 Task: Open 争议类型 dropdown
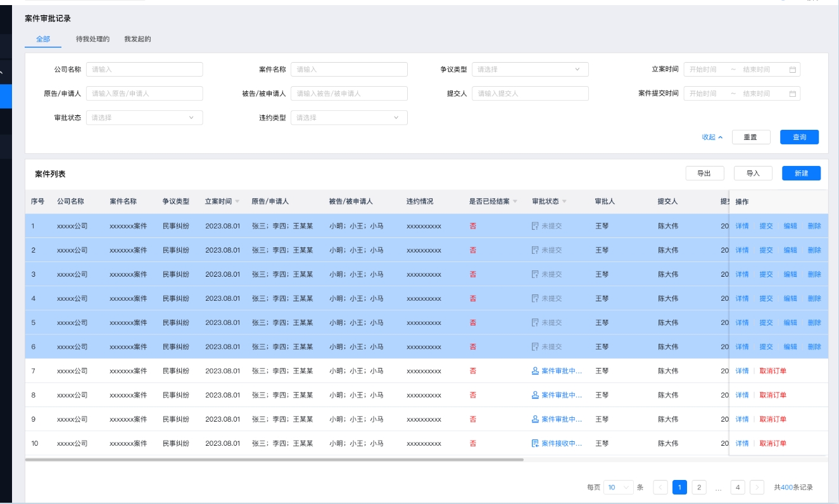point(530,70)
